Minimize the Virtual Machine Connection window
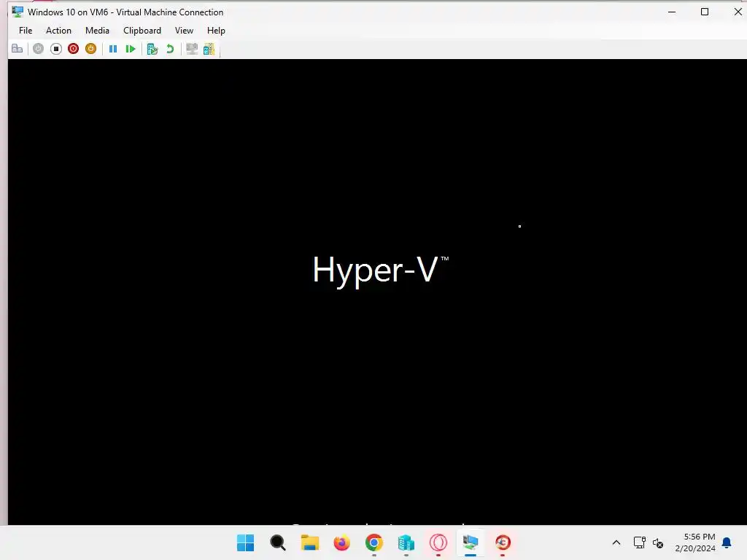 [x=672, y=12]
